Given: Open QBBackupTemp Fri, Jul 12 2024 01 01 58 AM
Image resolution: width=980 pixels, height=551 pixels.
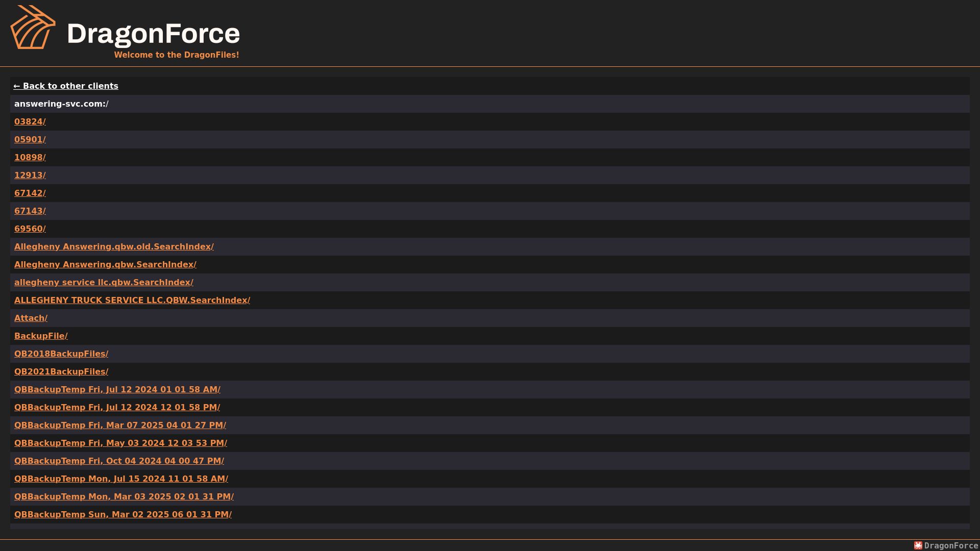Looking at the screenshot, I should tap(117, 389).
